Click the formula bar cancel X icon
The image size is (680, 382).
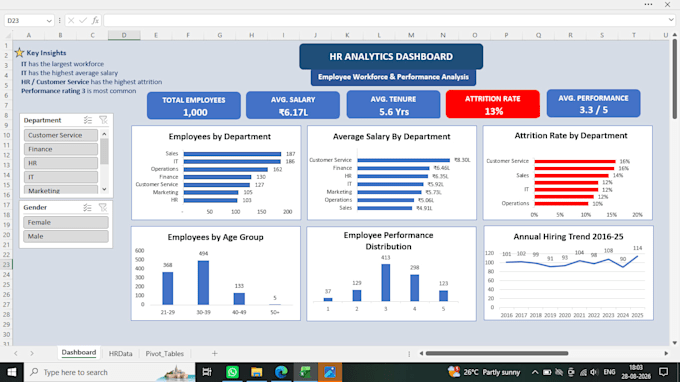click(x=71, y=20)
